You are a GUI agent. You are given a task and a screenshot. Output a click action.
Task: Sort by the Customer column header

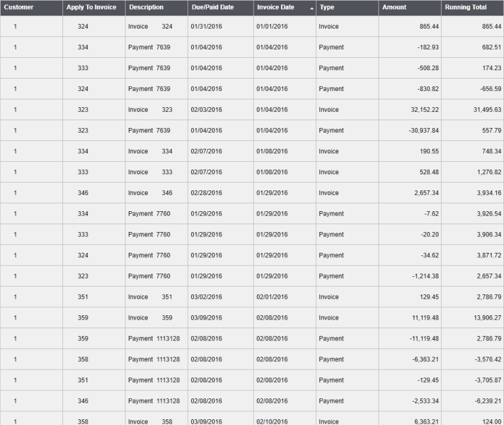[x=18, y=7]
